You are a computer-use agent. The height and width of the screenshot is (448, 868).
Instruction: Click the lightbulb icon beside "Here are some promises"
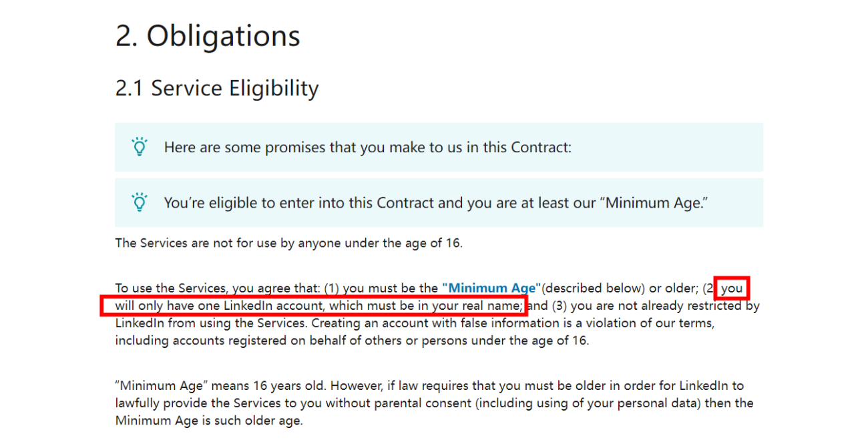[x=139, y=147]
